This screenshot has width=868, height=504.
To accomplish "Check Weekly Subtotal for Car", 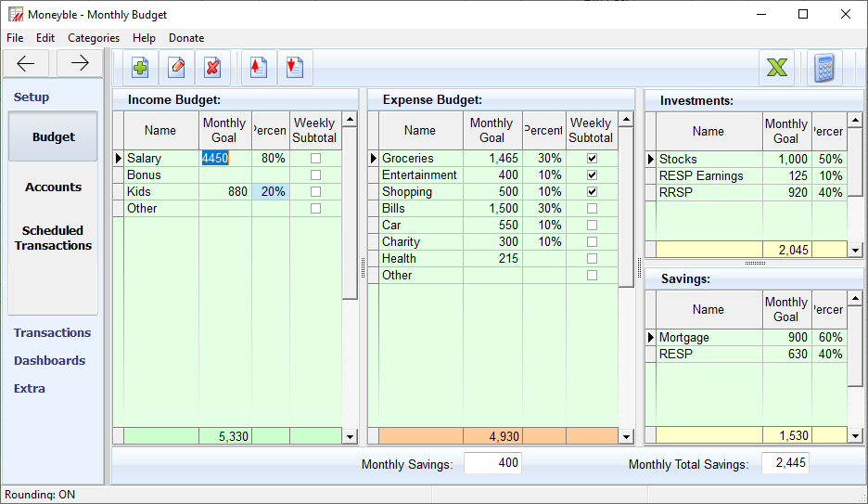I will click(592, 226).
